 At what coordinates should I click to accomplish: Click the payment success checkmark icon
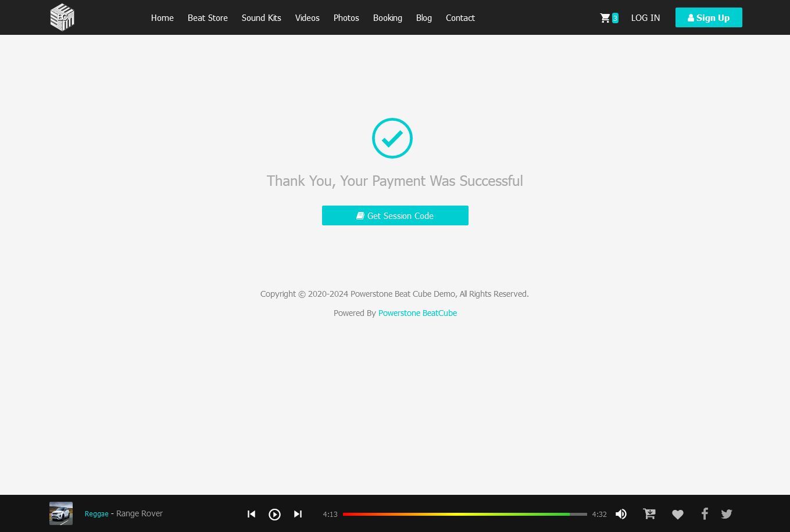392,138
